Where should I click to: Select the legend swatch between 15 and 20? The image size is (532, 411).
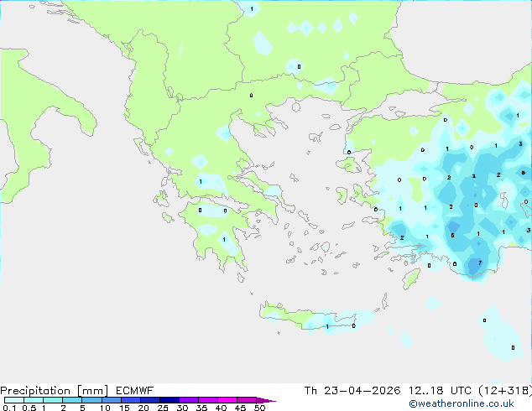pyautogui.click(x=131, y=400)
